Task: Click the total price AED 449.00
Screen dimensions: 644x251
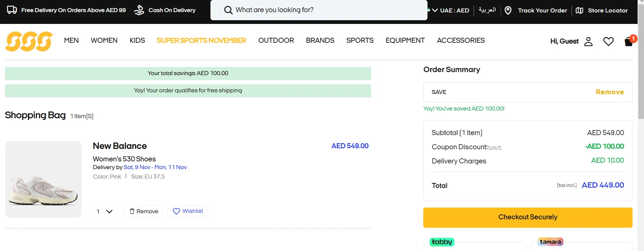Action: point(603,185)
